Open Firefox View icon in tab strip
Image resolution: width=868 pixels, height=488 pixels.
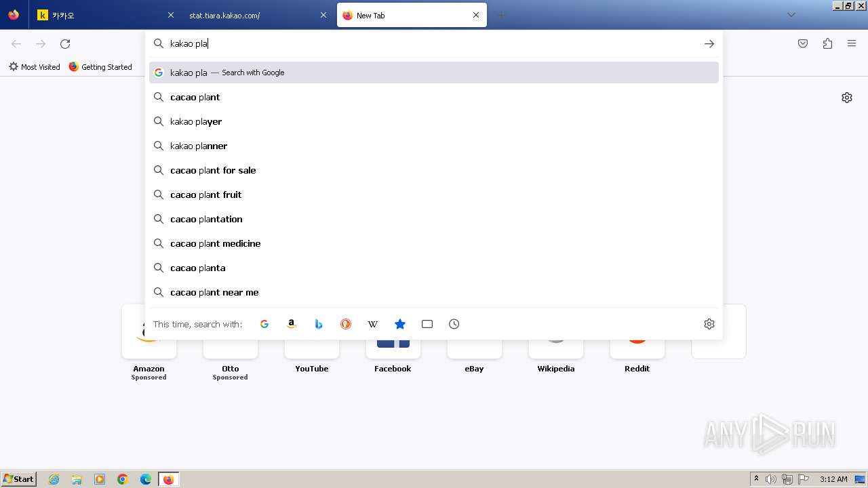(14, 15)
